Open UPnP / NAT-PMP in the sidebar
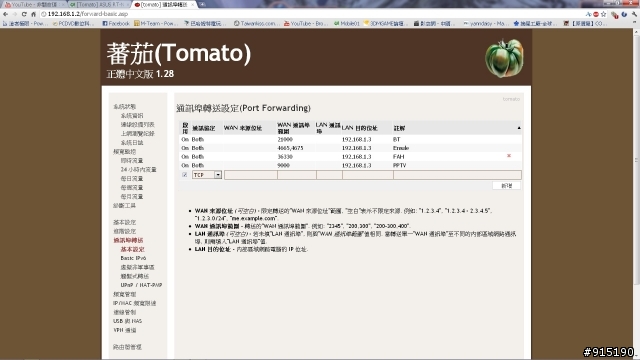The height and width of the screenshot is (360, 640). 141,285
